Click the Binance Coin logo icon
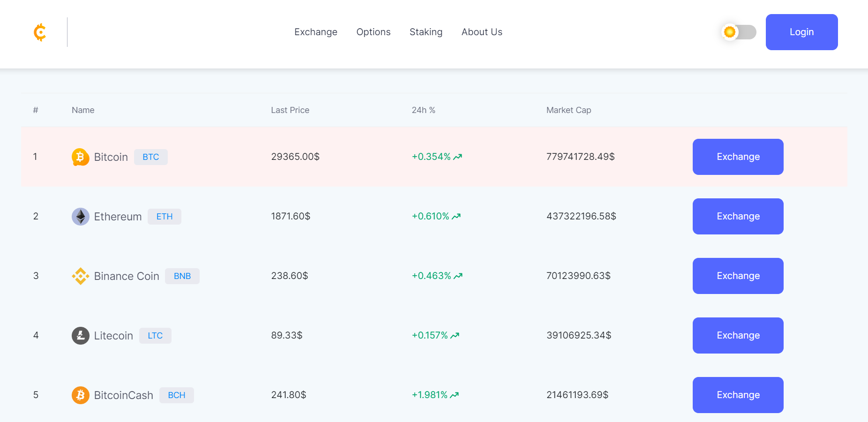868x422 pixels. tap(81, 276)
